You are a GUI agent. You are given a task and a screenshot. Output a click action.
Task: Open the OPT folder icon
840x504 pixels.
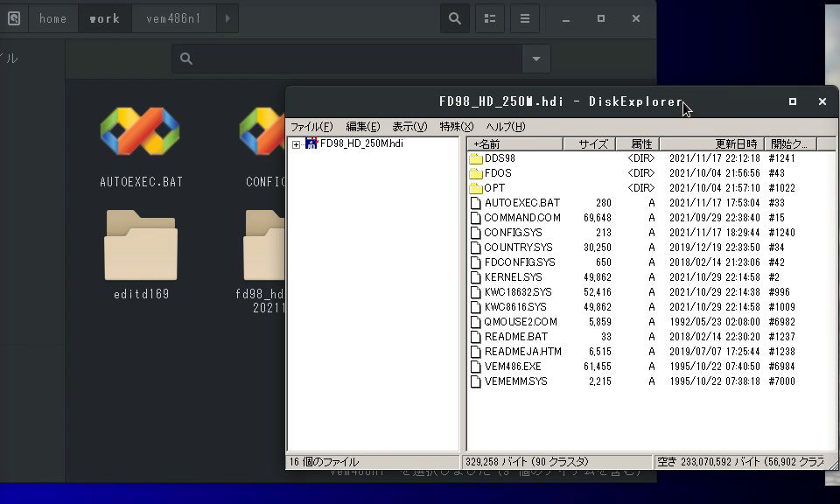(x=476, y=188)
